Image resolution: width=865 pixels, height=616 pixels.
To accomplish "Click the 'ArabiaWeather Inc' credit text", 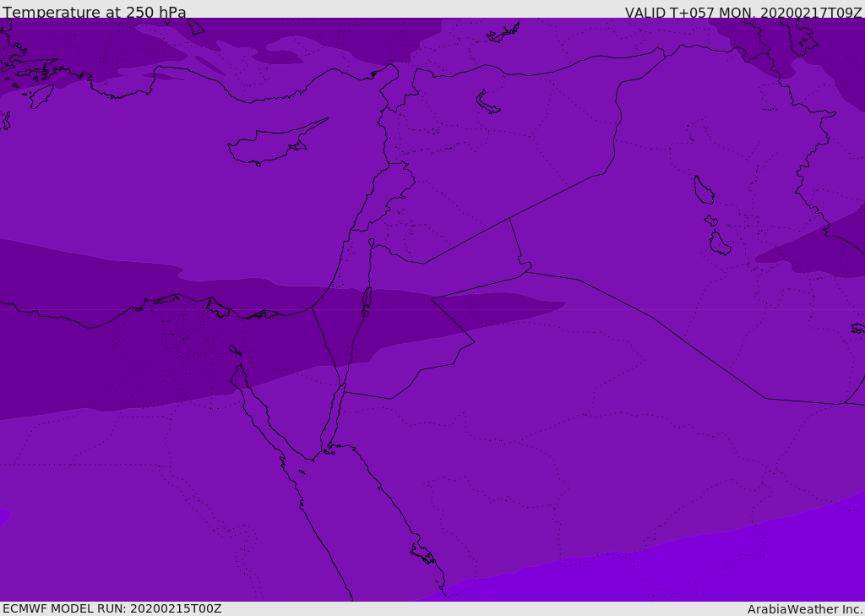I will (x=805, y=609).
